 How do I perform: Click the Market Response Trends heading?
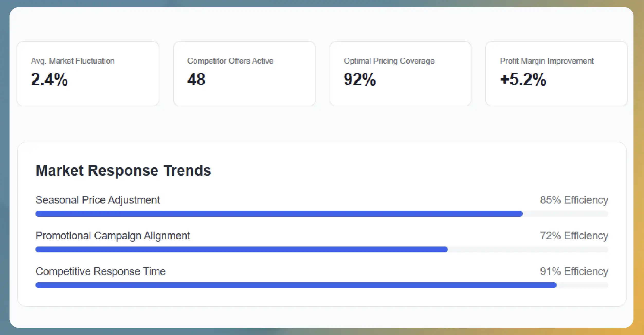pos(123,171)
